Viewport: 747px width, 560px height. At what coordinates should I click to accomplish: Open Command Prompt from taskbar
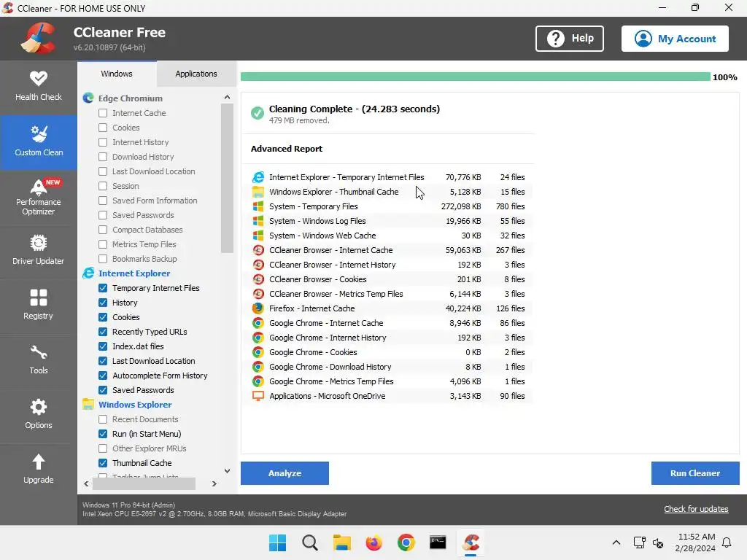(x=438, y=542)
